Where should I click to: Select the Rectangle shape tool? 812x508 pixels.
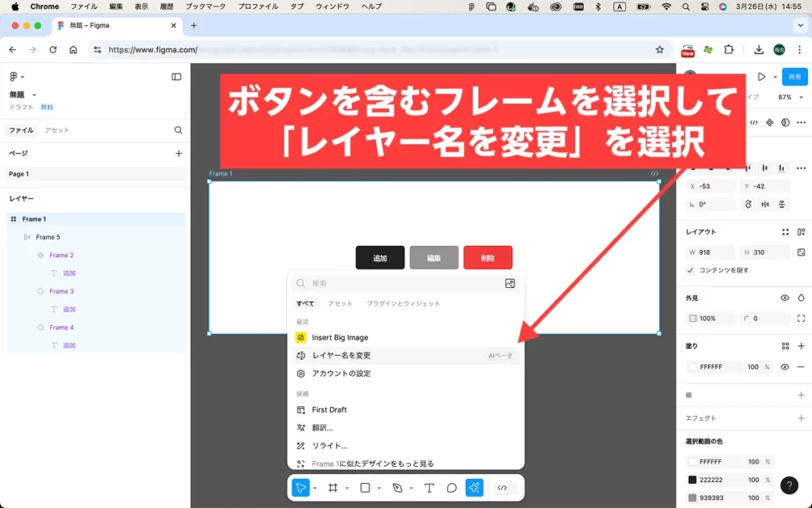[x=365, y=488]
